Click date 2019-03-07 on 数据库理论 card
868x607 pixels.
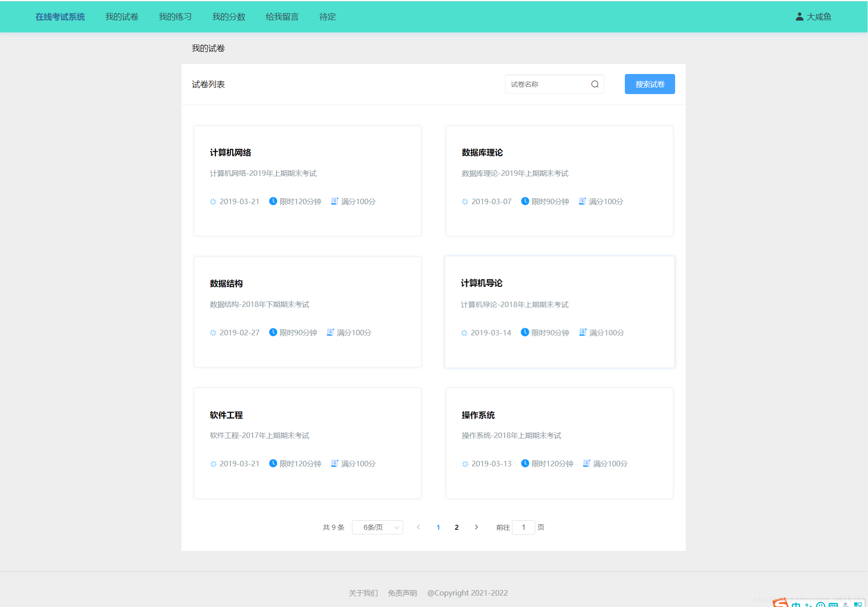point(492,201)
